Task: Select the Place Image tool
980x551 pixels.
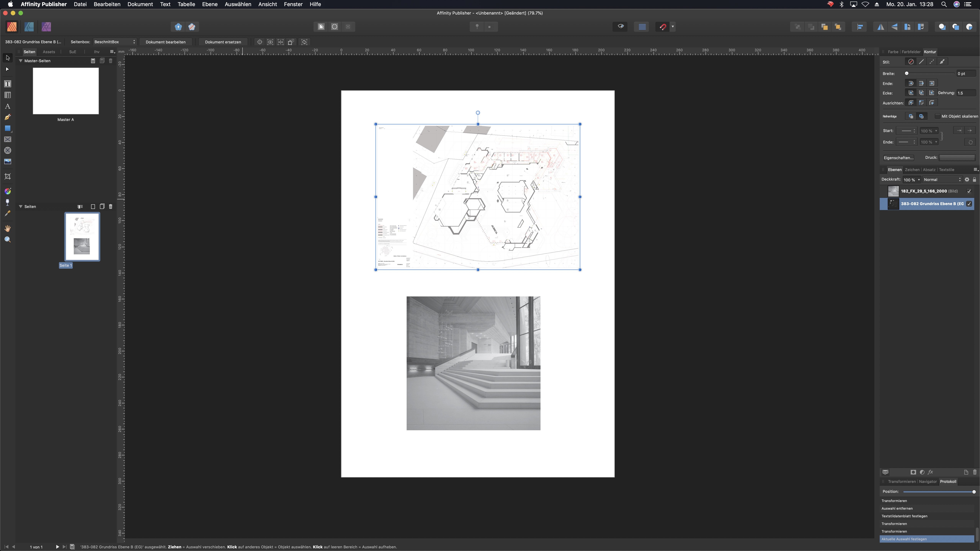Action: [8, 162]
